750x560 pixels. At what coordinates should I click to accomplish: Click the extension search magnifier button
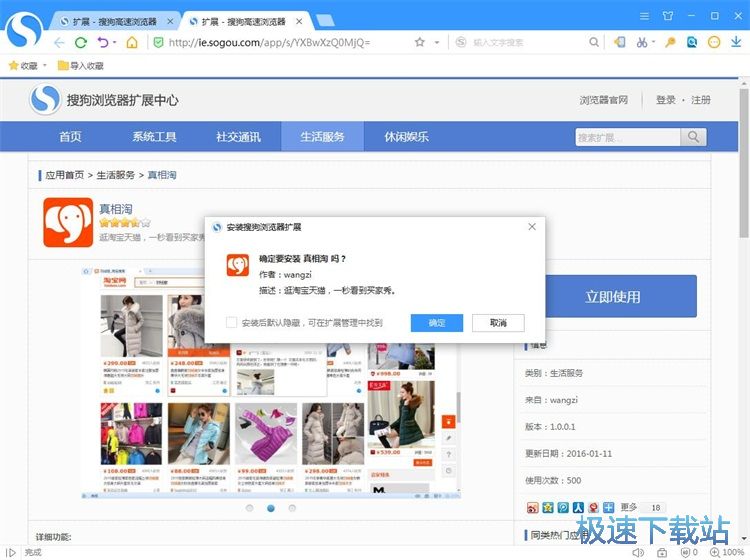click(693, 137)
